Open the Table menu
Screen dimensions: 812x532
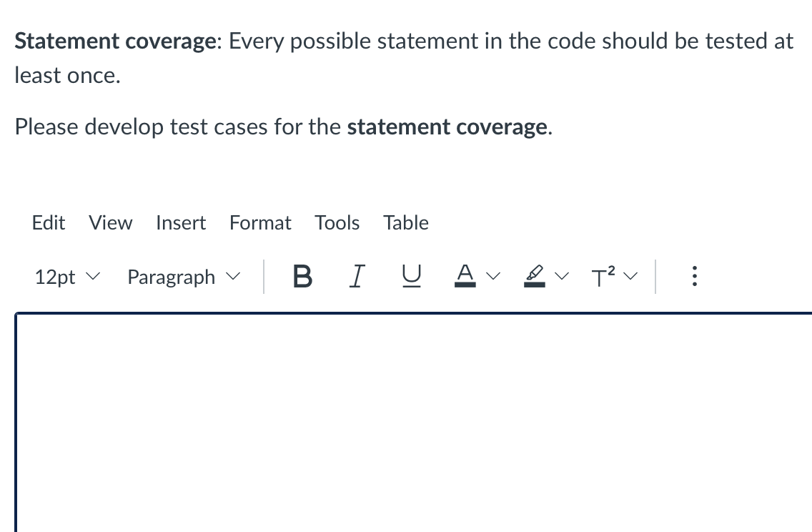point(405,222)
